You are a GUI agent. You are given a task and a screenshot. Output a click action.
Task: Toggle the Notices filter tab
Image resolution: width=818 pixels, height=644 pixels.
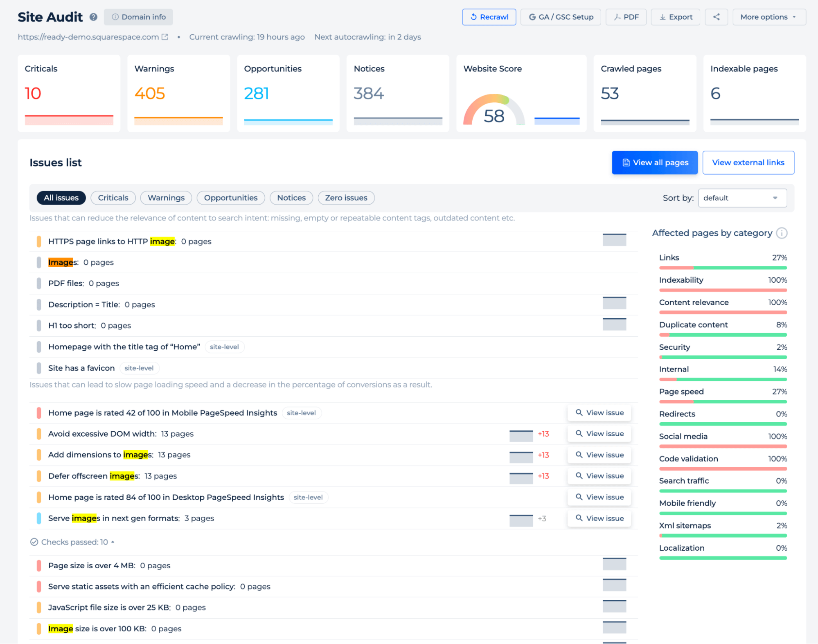click(291, 198)
